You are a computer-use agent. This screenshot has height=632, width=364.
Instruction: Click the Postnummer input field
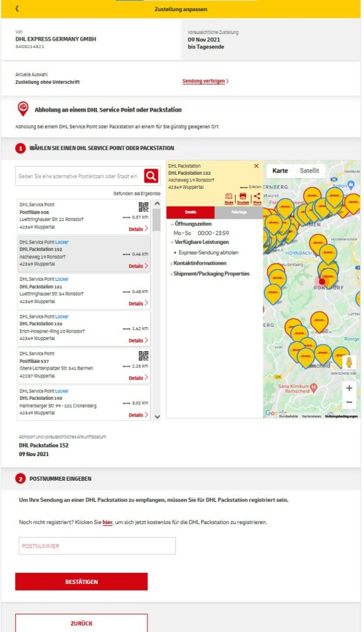[x=97, y=546]
